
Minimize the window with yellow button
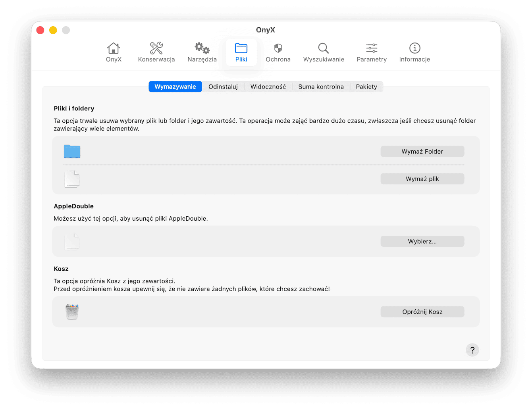click(53, 30)
